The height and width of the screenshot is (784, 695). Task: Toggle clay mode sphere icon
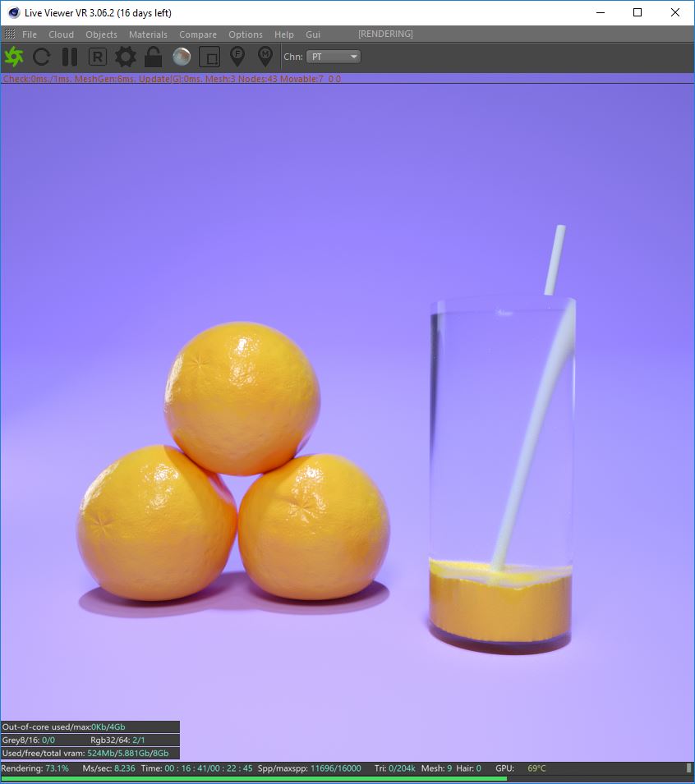[x=182, y=57]
